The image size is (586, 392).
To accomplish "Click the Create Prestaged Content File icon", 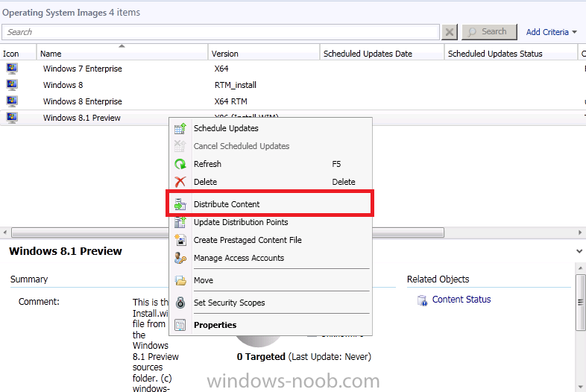I will (x=180, y=240).
